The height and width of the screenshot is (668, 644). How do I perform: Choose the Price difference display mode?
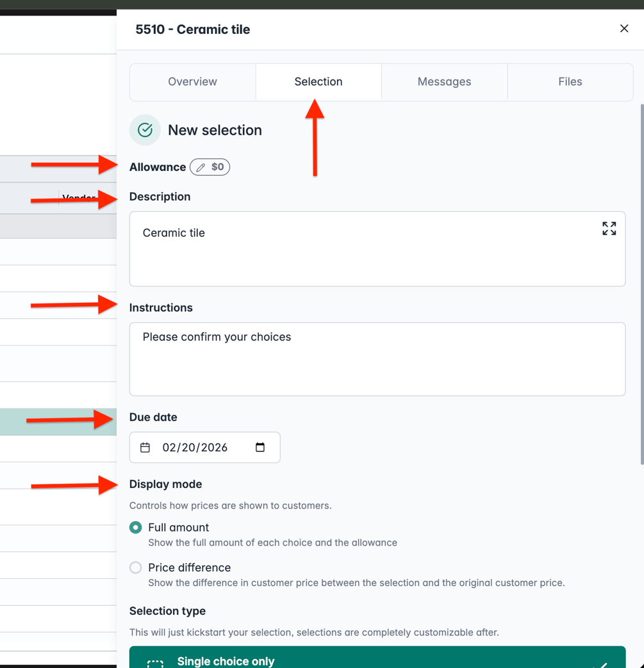(136, 567)
